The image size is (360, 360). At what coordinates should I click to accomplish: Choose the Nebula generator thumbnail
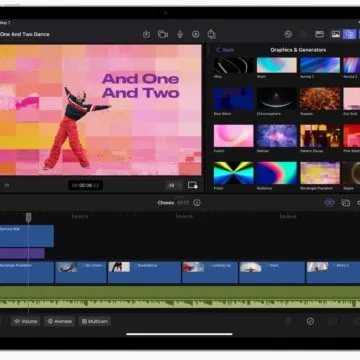tap(277, 136)
